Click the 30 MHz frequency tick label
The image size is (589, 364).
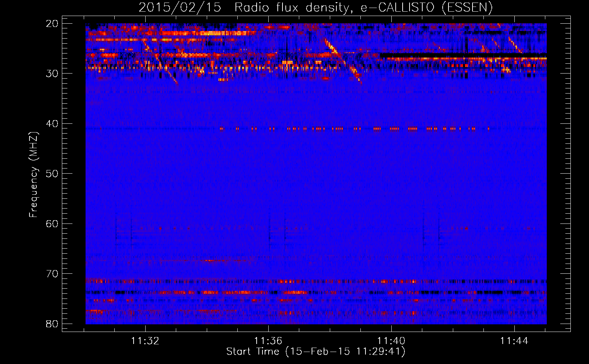point(52,74)
